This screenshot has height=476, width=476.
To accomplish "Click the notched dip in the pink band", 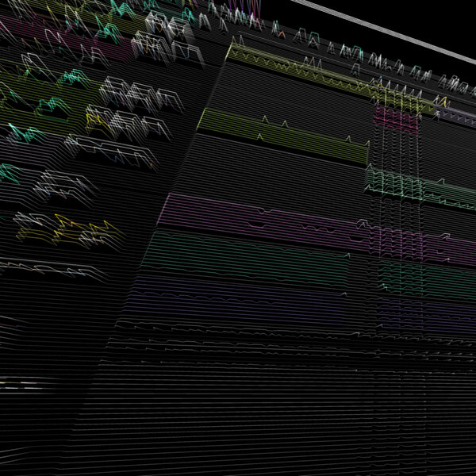I will coord(258,223).
